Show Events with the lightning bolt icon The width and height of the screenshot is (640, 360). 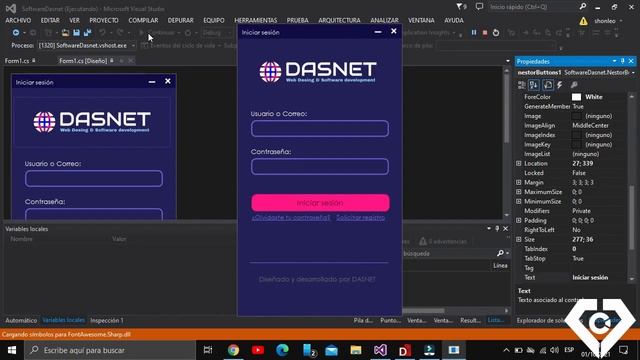(560, 85)
